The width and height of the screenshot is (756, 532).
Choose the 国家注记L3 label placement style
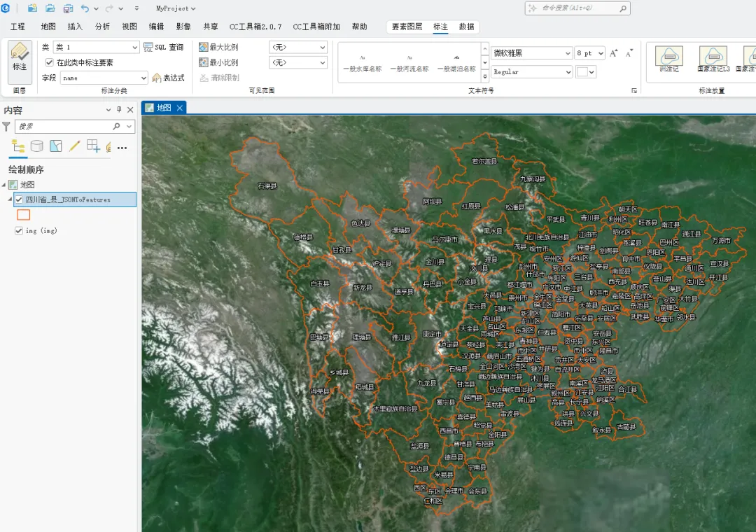click(x=713, y=59)
